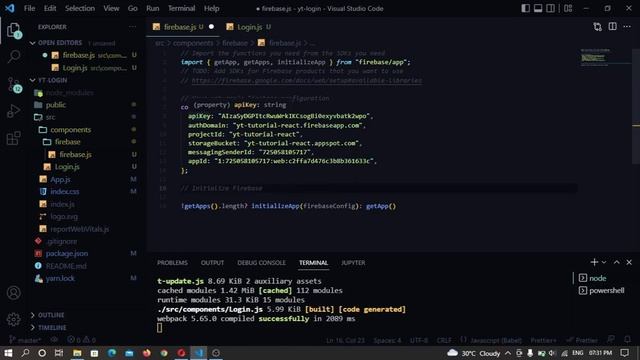Close the bottom panel

click(x=629, y=262)
